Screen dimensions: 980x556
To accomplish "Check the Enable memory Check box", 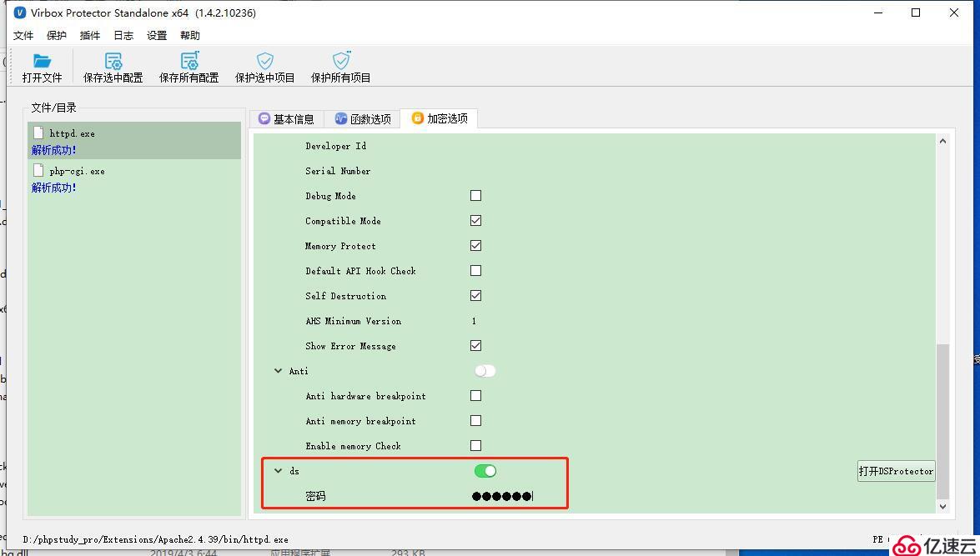I will pos(475,445).
